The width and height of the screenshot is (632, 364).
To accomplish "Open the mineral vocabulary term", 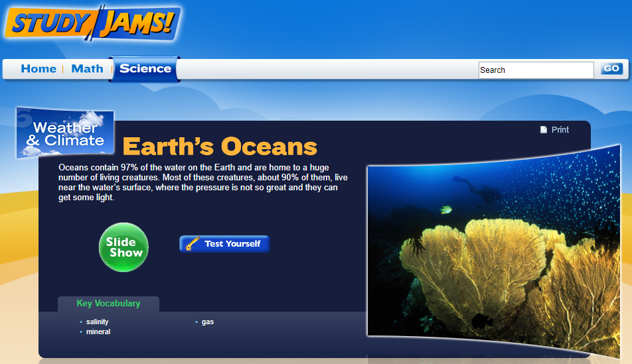I will point(98,332).
